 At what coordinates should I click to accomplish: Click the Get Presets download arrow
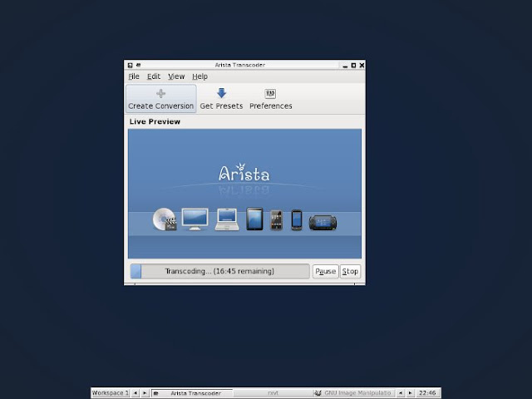(221, 93)
